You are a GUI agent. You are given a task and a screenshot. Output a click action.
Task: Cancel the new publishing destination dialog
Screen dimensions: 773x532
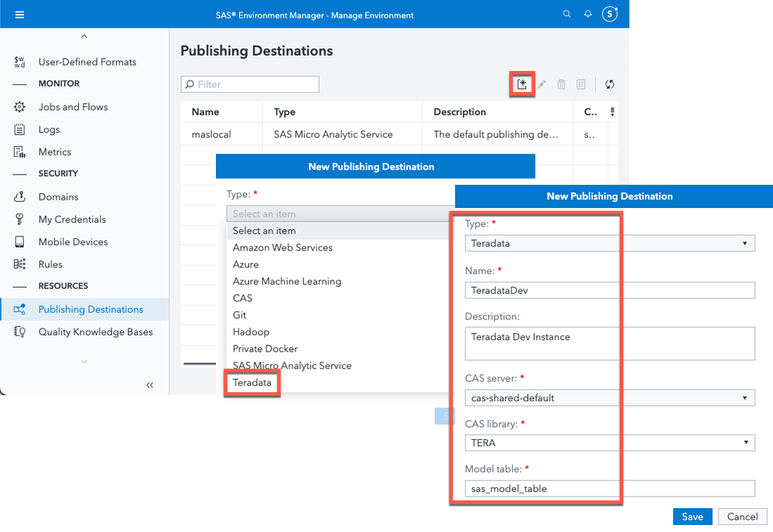point(742,517)
